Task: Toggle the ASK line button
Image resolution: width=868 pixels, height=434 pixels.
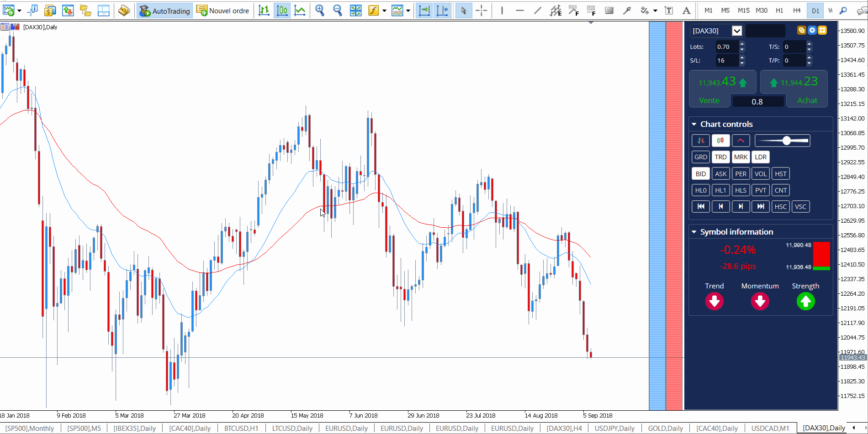Action: (x=720, y=174)
